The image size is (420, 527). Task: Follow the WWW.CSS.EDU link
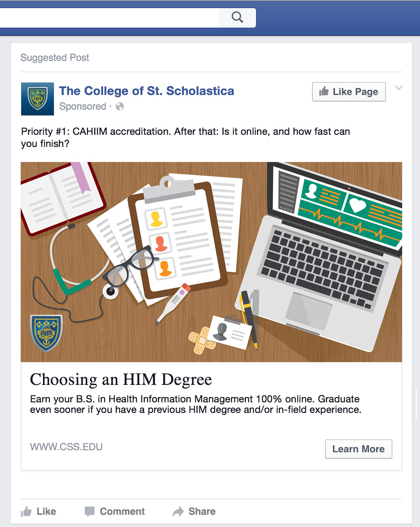[66, 447]
